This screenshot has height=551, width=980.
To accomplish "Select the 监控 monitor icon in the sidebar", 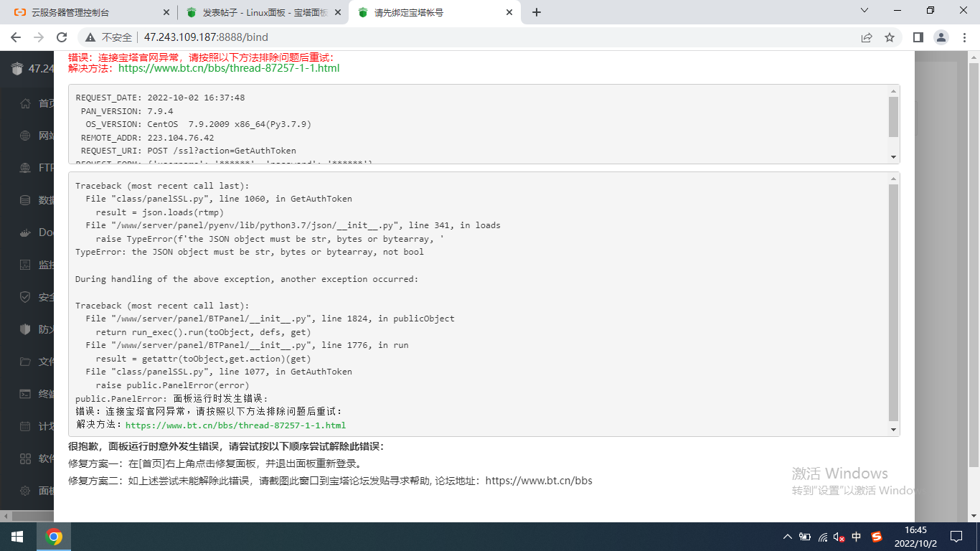I will 25,265.
